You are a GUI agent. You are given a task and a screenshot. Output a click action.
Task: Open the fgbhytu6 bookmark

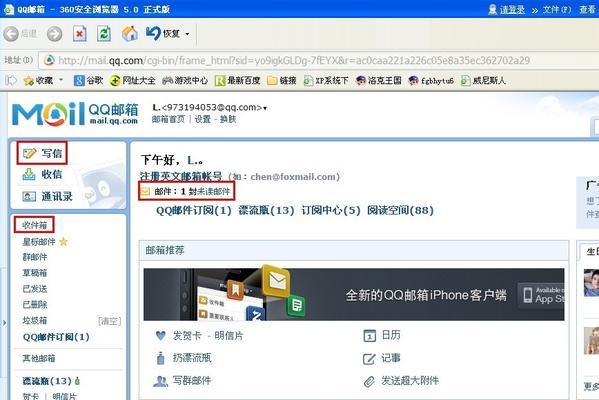coord(431,81)
